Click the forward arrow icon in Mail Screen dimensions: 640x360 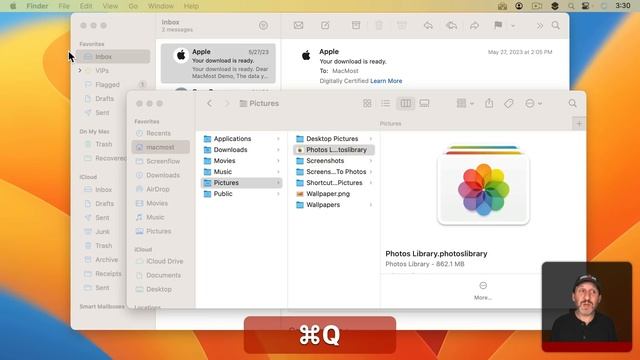point(474,25)
